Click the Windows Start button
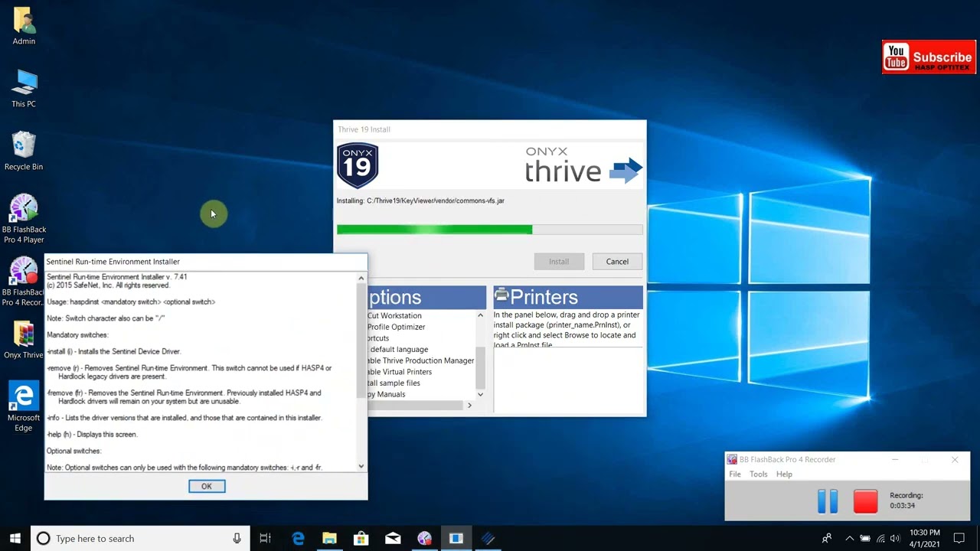Screen dimensions: 980x551 tap(15, 539)
